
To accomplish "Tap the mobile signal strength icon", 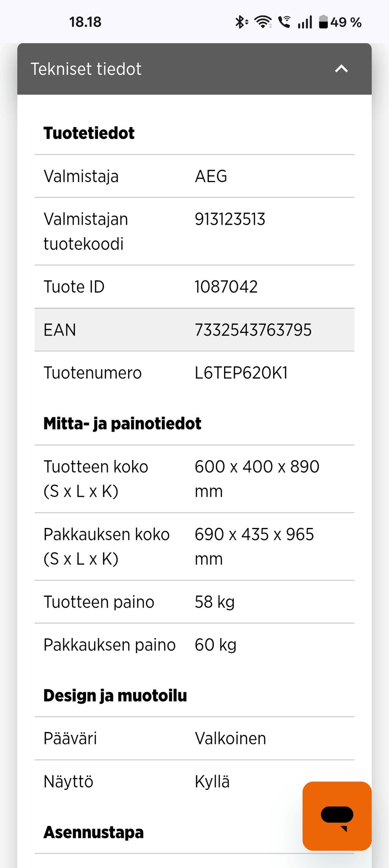I will pyautogui.click(x=305, y=22).
